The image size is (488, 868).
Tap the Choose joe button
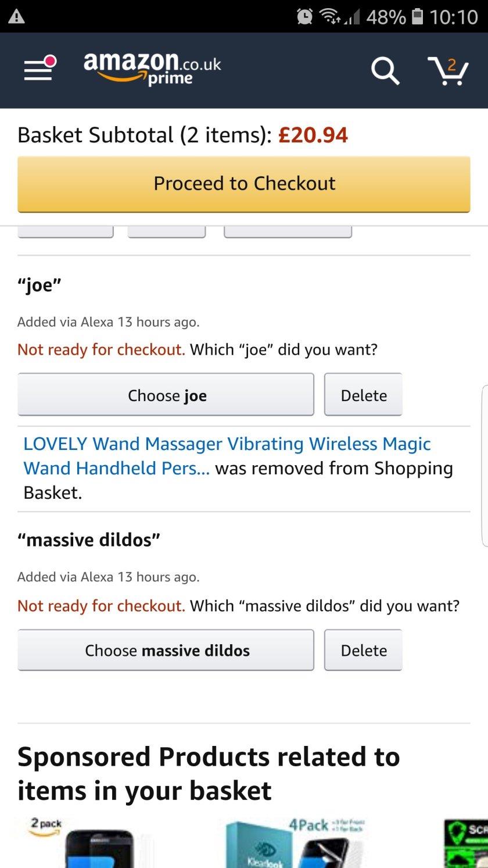pyautogui.click(x=166, y=395)
